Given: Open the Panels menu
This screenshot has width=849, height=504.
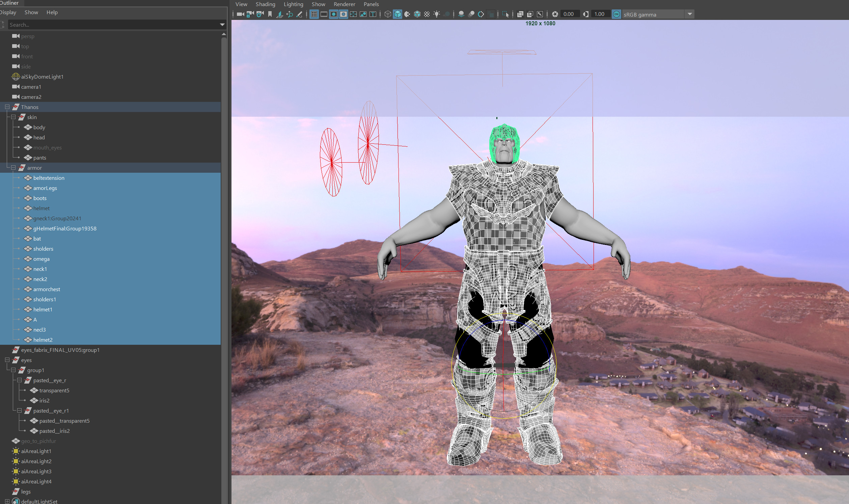Looking at the screenshot, I should tap(371, 4).
